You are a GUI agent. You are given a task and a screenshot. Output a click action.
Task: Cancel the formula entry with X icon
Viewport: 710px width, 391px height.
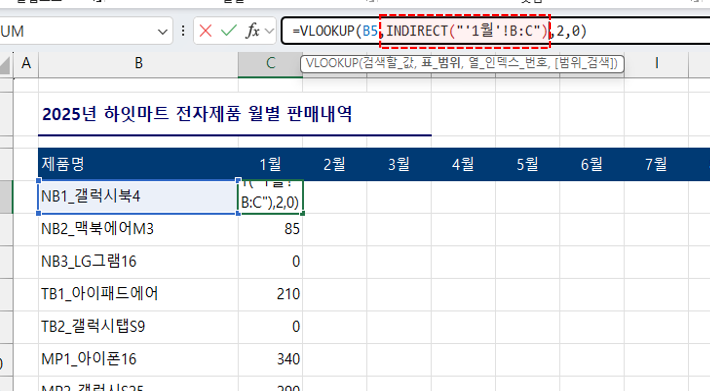(205, 31)
